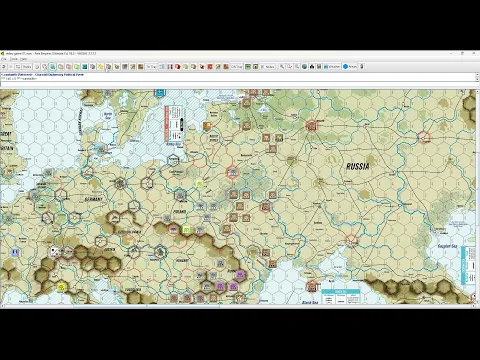The image size is (480, 360).
Task: Click the teal-circled map icon in the toolbar
Action: [52, 67]
